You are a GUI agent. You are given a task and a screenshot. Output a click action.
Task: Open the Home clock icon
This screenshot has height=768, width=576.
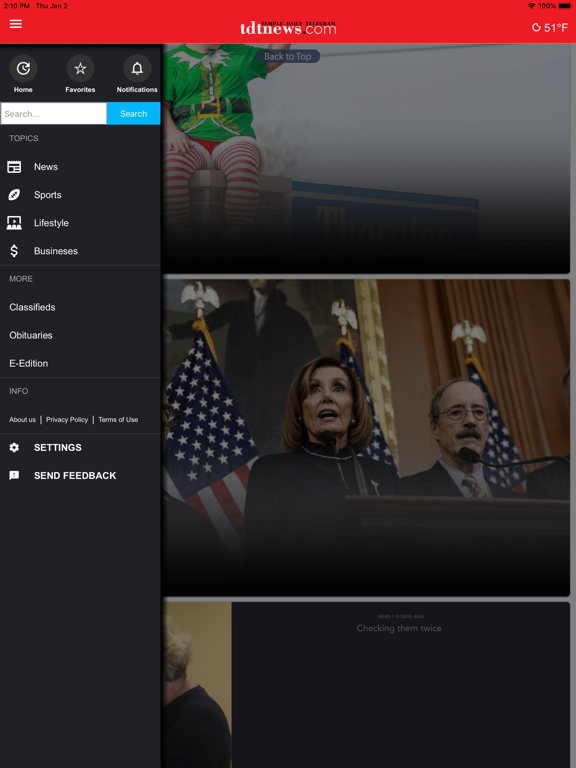pyautogui.click(x=23, y=68)
